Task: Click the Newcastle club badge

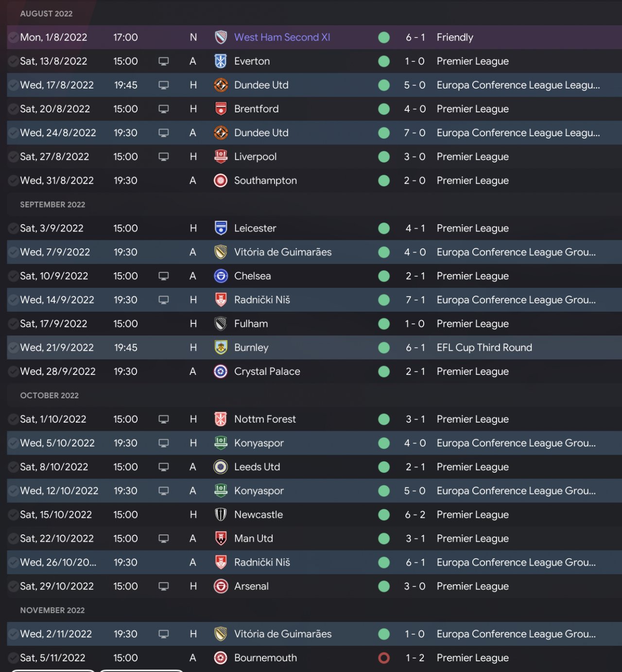Action: coord(221,514)
